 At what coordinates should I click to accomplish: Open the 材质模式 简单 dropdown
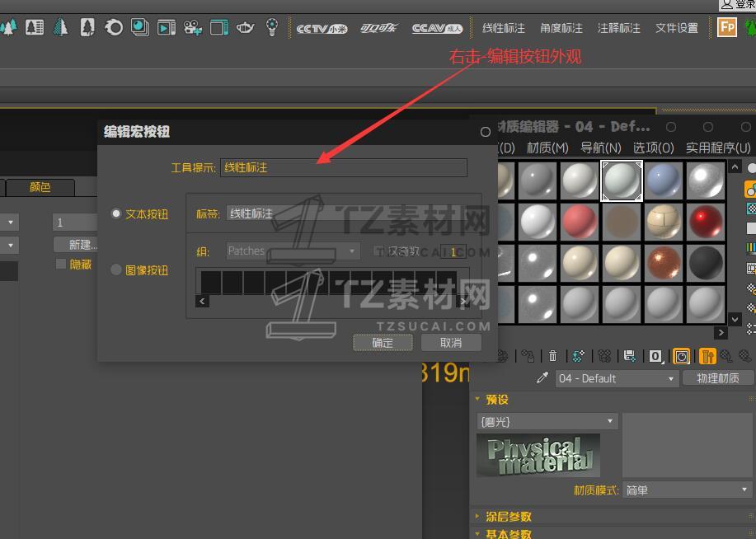(687, 490)
